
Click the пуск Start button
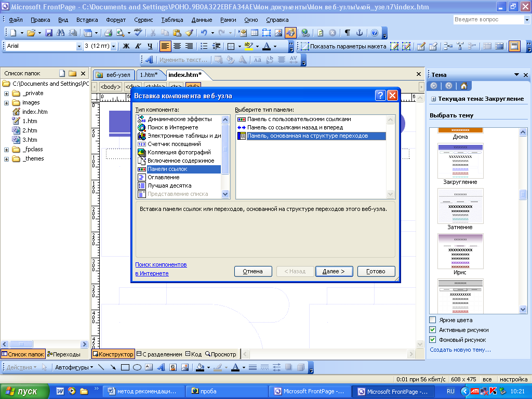[x=24, y=391]
